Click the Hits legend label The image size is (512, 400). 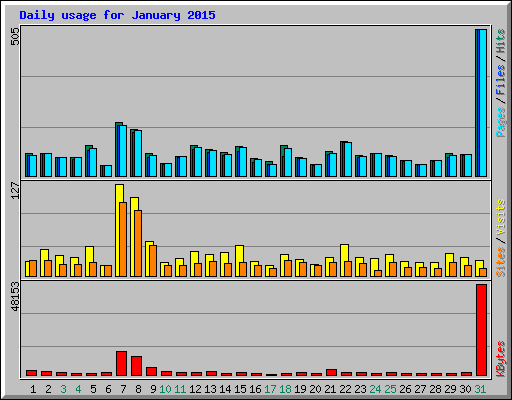point(500,41)
